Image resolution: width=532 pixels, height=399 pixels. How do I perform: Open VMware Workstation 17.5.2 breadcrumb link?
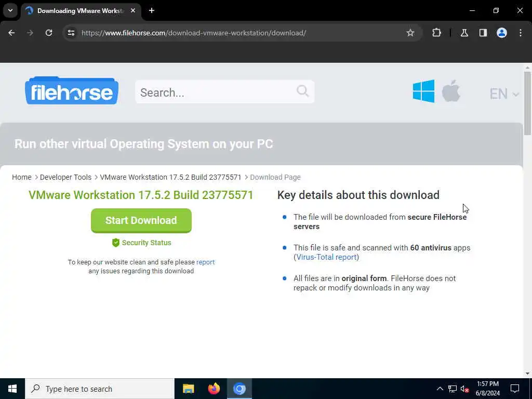click(170, 177)
